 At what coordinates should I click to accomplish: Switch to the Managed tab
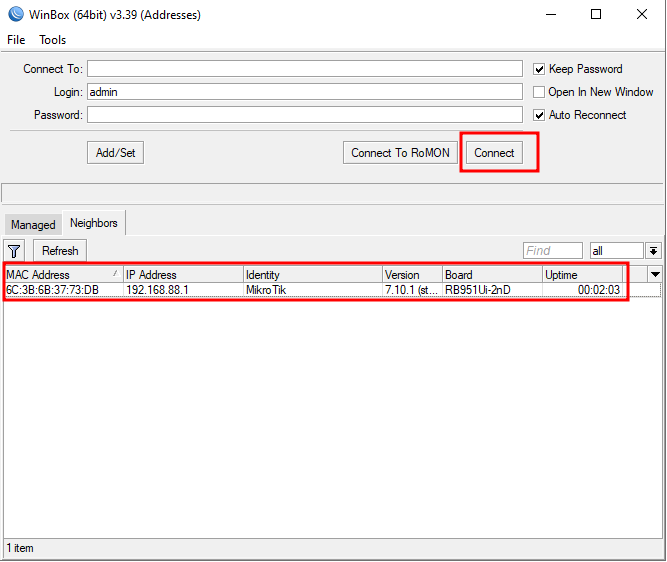(33, 225)
